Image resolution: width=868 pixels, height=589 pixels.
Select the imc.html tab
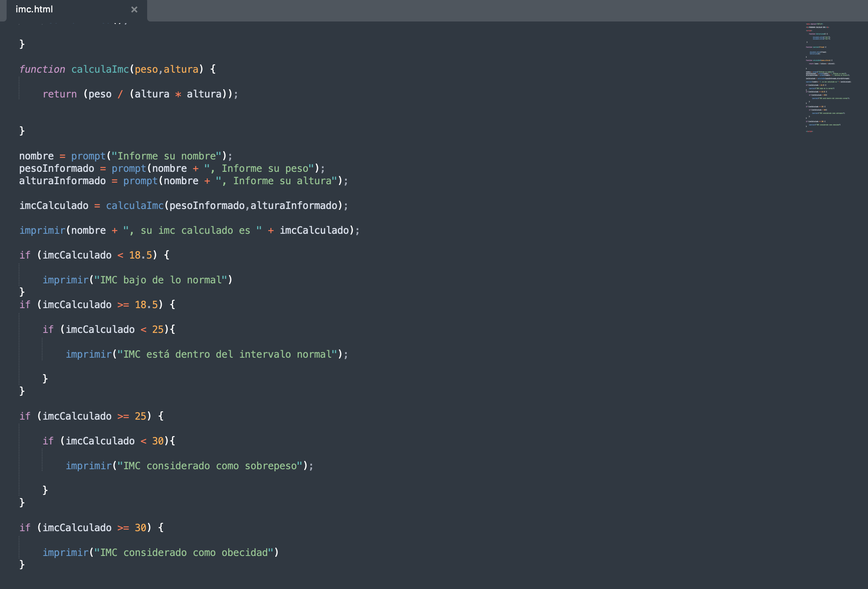tap(76, 10)
